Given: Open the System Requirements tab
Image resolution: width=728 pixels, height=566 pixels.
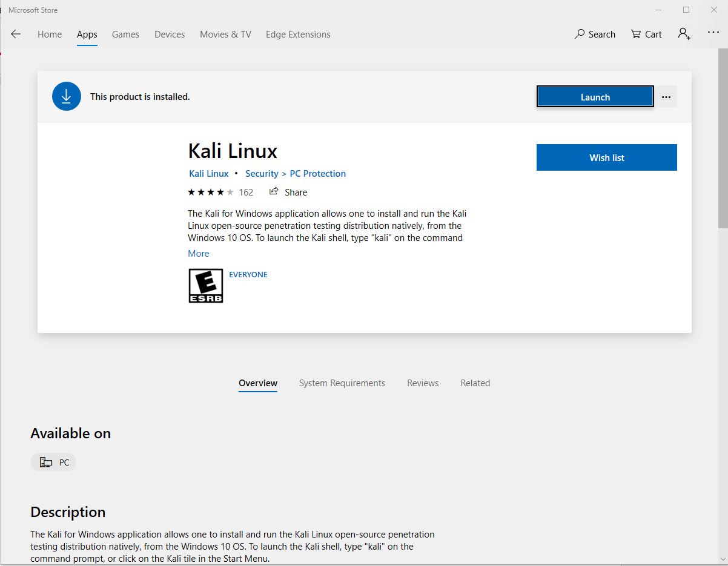Looking at the screenshot, I should pos(342,383).
